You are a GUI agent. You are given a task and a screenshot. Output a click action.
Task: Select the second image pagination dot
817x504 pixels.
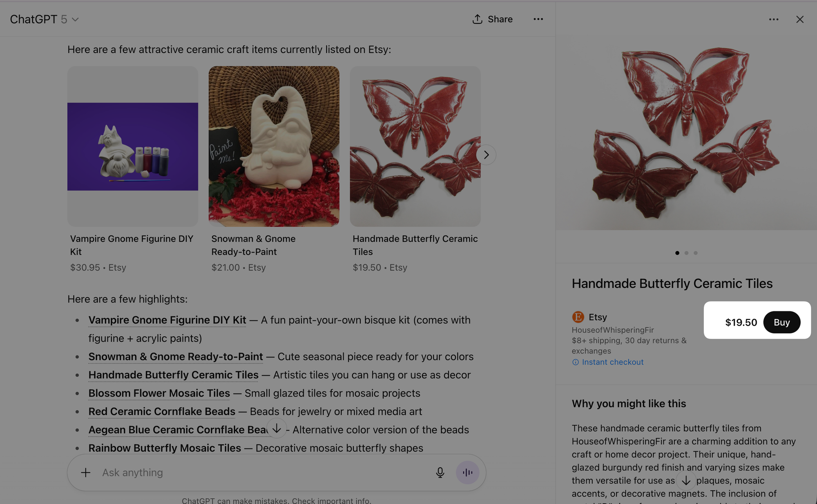point(686,253)
